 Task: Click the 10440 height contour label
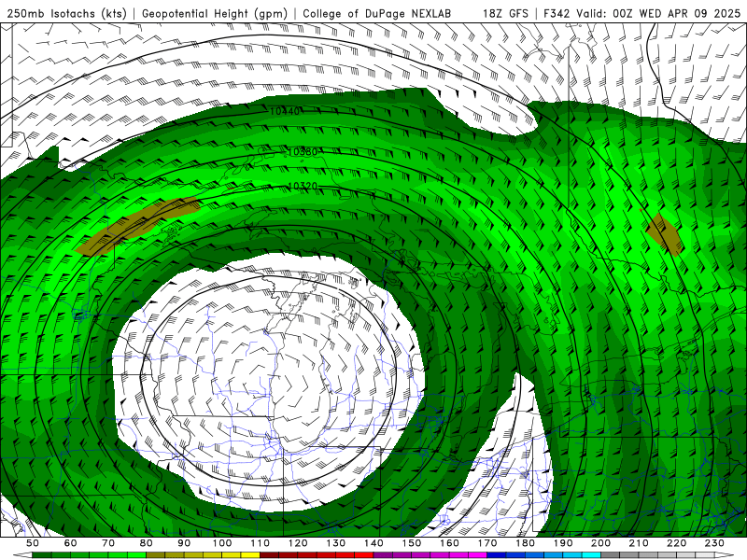tap(285, 111)
